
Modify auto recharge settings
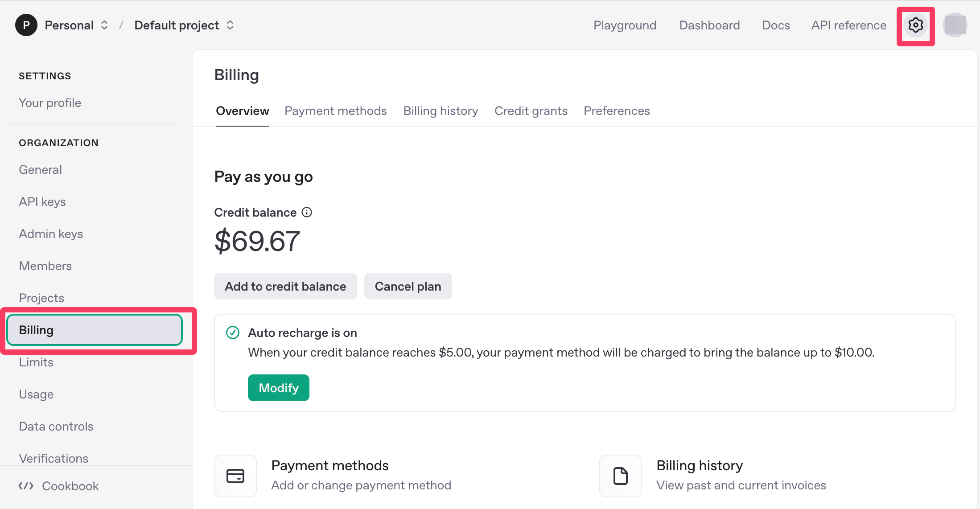(x=278, y=388)
